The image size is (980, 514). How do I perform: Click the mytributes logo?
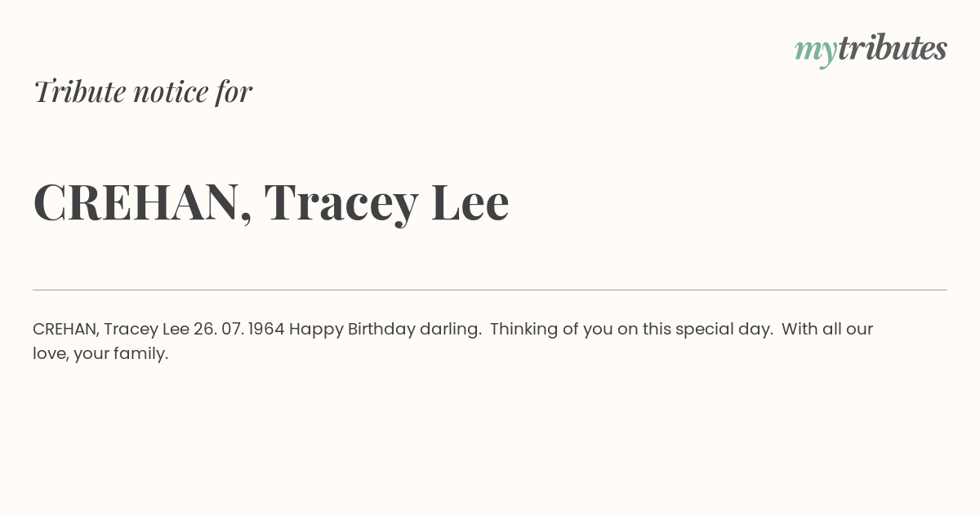coord(871,51)
